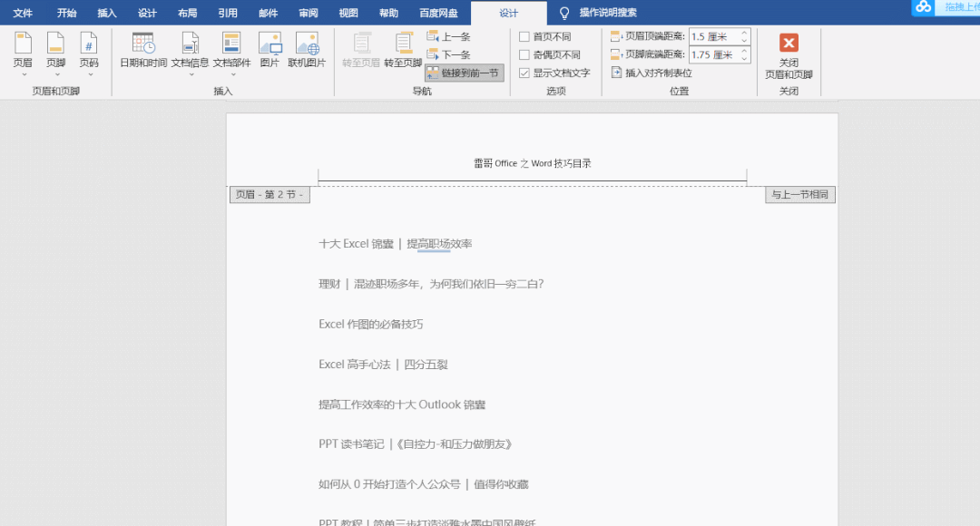Click line PPT 读书笔记

tap(416, 444)
